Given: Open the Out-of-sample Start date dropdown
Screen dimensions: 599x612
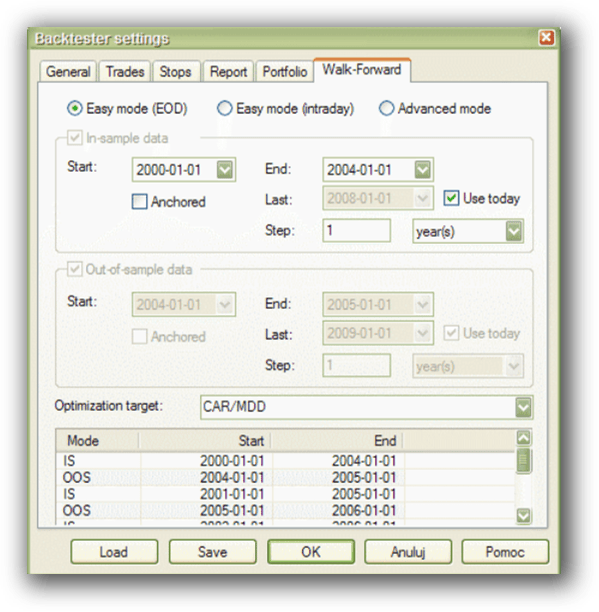Looking at the screenshot, I should click(225, 304).
